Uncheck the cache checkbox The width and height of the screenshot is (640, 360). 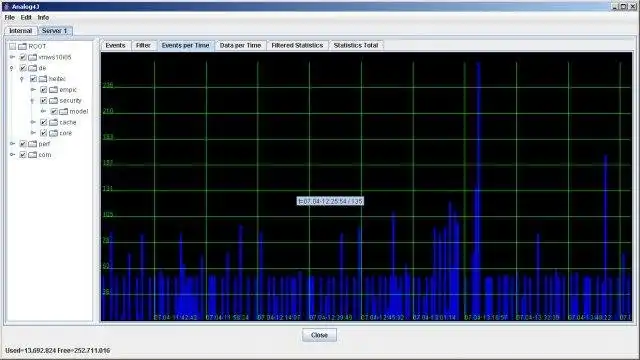[44, 122]
